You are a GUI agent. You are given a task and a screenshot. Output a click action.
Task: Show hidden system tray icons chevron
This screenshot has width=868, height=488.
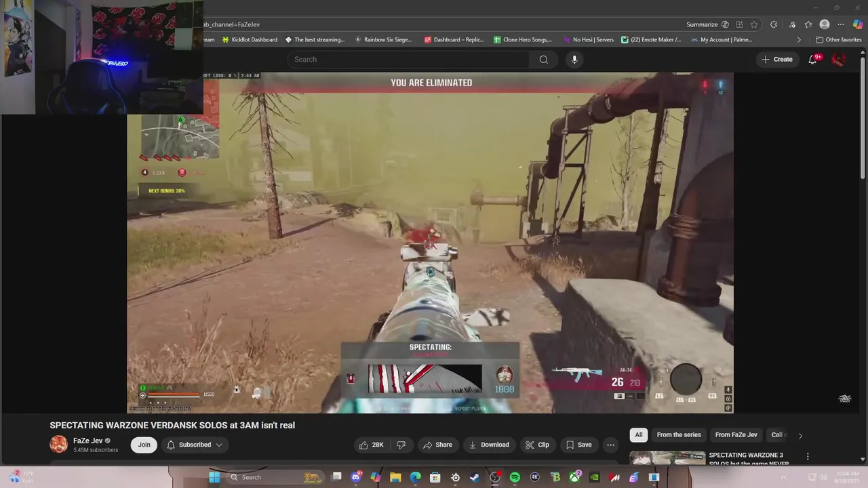[x=783, y=477]
